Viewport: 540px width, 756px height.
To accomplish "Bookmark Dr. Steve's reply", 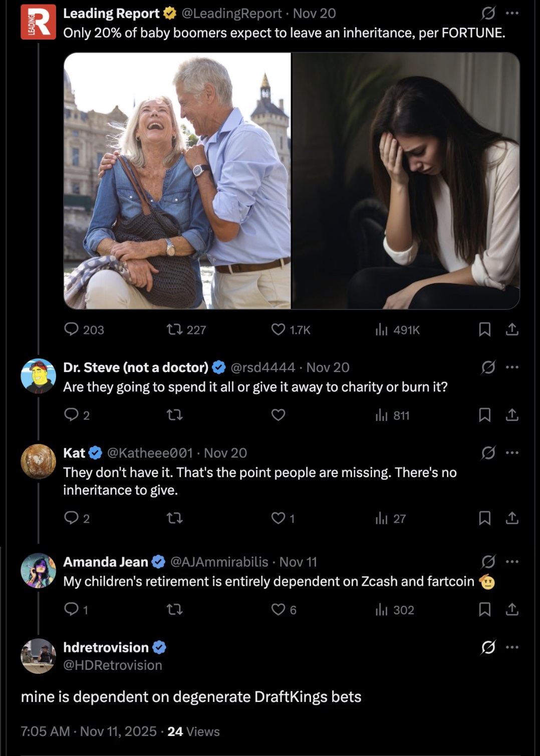I will coord(484,415).
